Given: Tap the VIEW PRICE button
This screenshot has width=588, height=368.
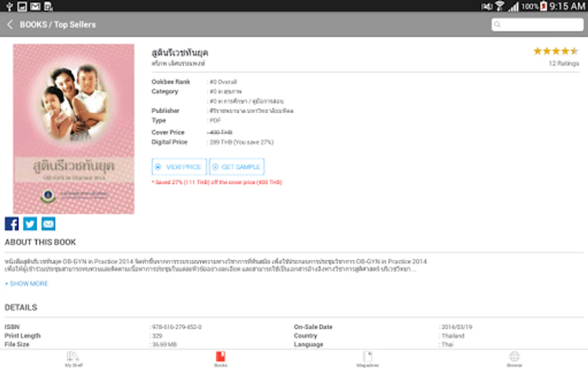Looking at the screenshot, I should click(x=179, y=167).
